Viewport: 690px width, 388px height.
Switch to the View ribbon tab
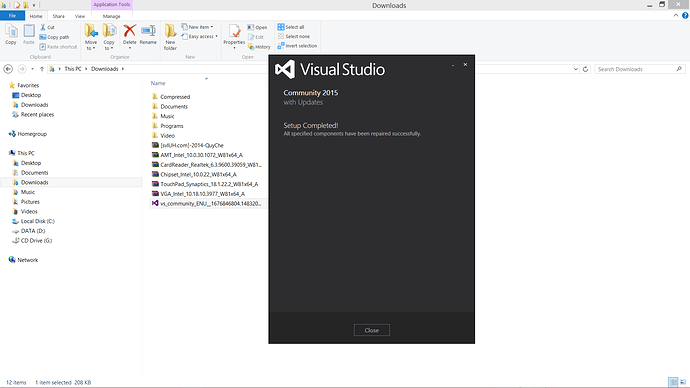80,16
